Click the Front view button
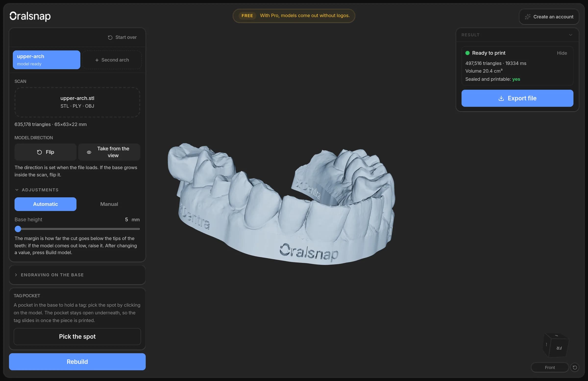Image resolution: width=588 pixels, height=381 pixels. tap(550, 368)
